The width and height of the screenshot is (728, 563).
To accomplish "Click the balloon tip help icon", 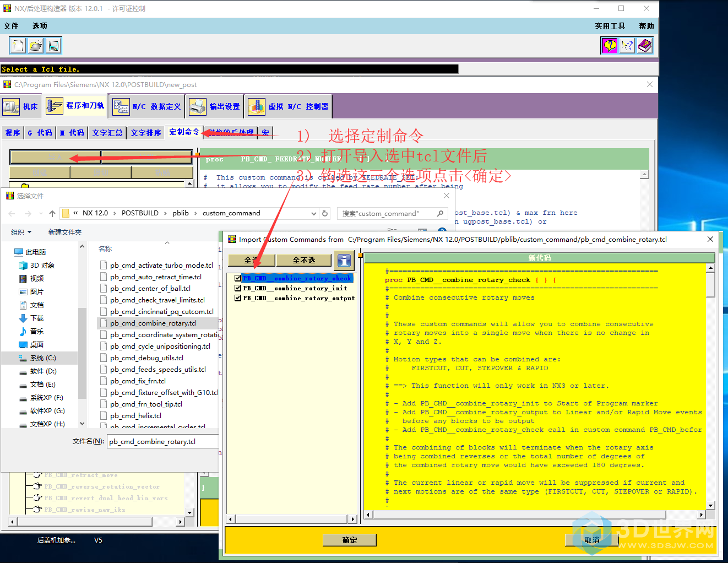I will pos(610,46).
